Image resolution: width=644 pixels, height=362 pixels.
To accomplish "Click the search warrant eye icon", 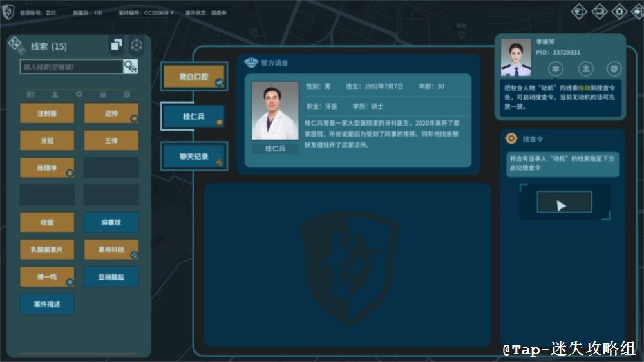I will point(511,138).
